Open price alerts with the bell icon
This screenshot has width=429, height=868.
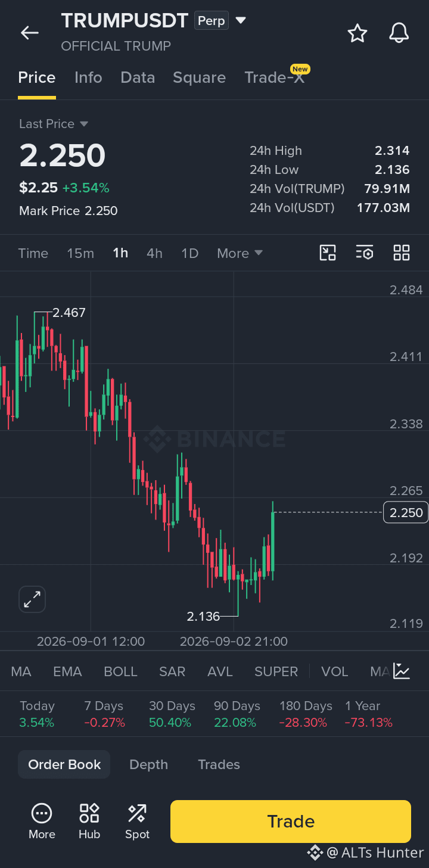pyautogui.click(x=399, y=33)
